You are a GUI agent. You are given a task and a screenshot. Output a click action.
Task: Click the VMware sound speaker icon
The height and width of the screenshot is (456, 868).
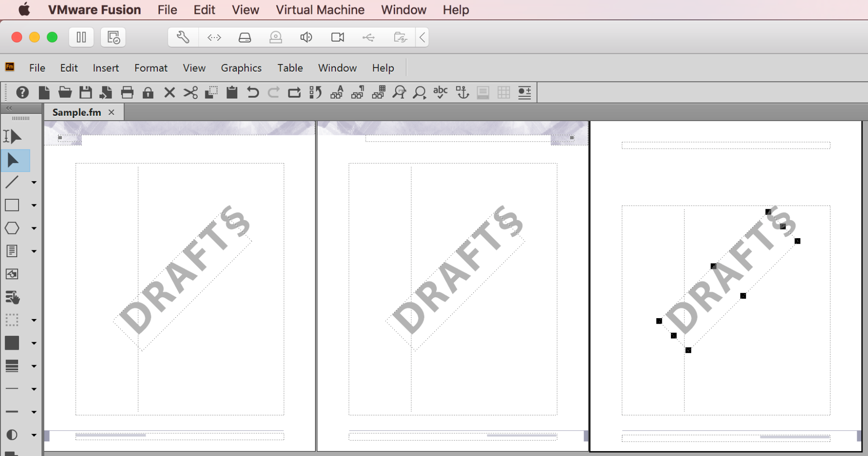[306, 37]
